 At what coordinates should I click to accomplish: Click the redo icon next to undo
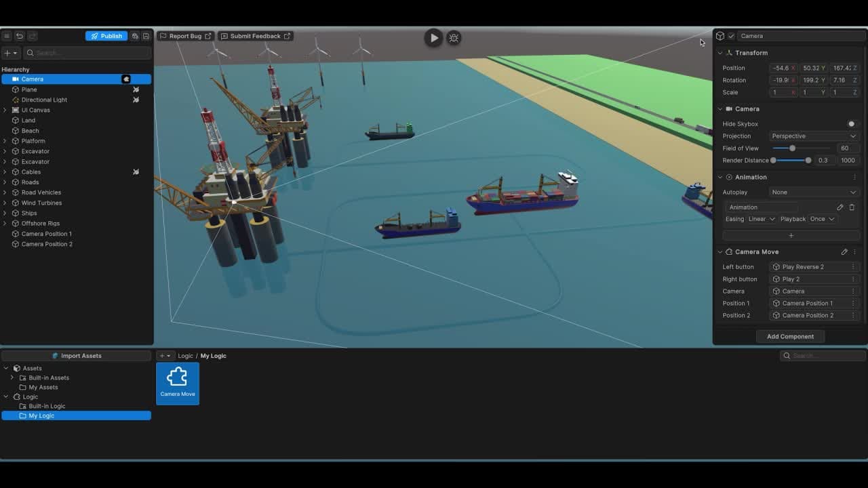32,36
